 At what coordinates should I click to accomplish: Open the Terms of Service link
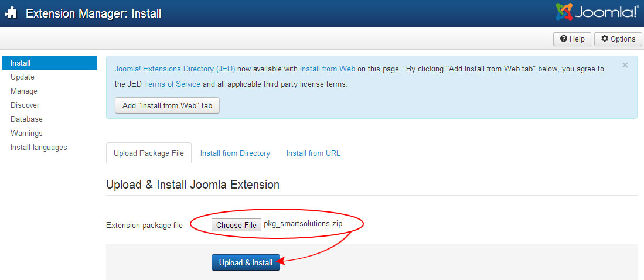click(172, 84)
